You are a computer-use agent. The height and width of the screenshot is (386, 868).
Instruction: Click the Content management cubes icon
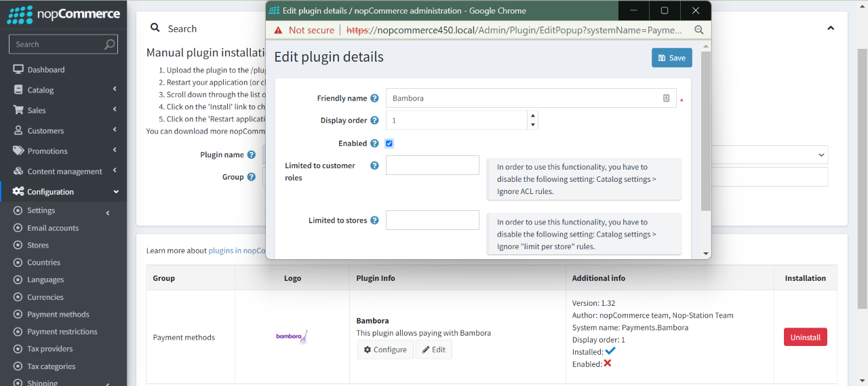click(x=18, y=172)
